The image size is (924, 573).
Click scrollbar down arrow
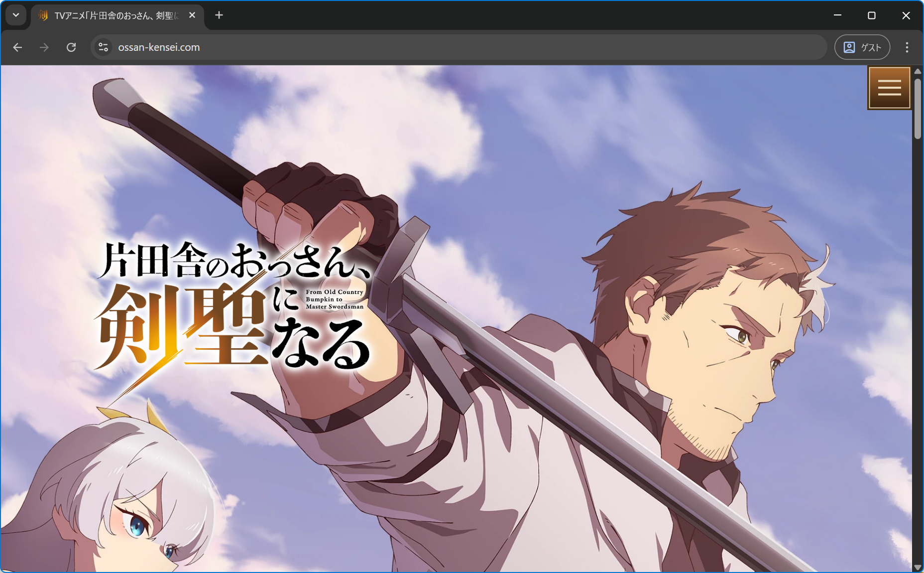coord(918,568)
